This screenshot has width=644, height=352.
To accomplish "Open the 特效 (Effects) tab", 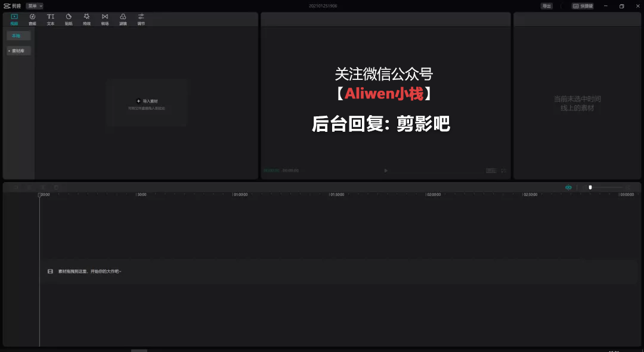I will (x=86, y=19).
